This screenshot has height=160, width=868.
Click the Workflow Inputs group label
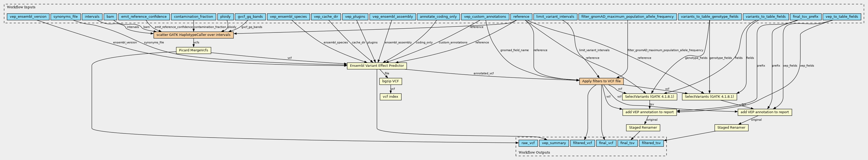21,7
